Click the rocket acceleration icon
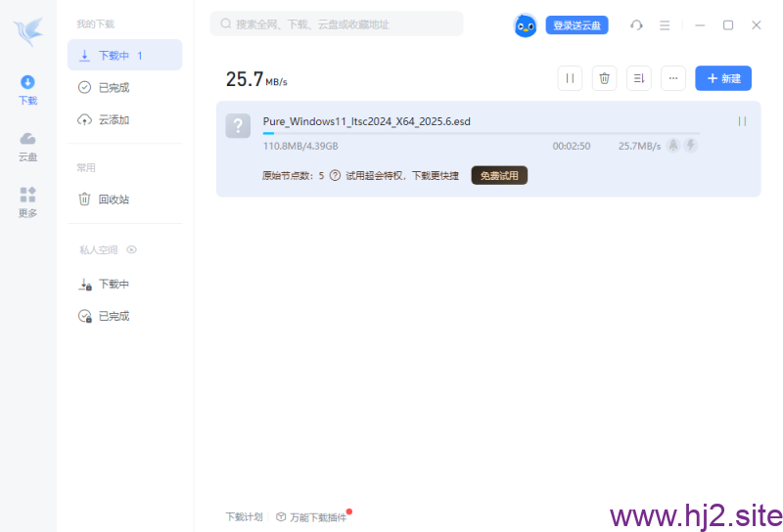Viewport: 783px width, 532px height. click(x=673, y=146)
